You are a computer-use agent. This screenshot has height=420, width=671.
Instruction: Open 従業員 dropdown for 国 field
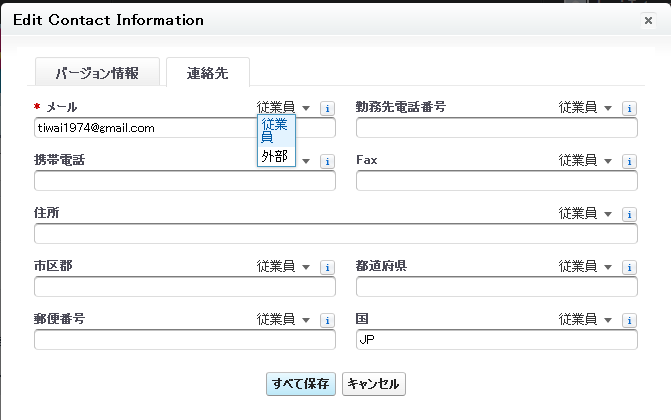click(585, 319)
